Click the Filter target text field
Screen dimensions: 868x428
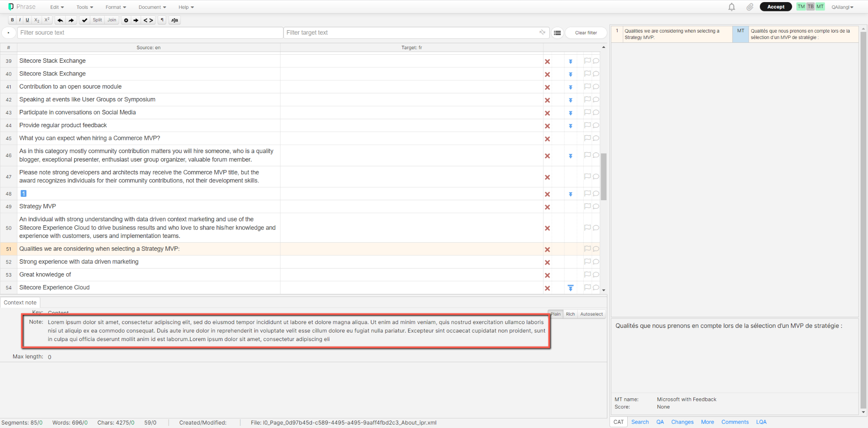(x=416, y=33)
